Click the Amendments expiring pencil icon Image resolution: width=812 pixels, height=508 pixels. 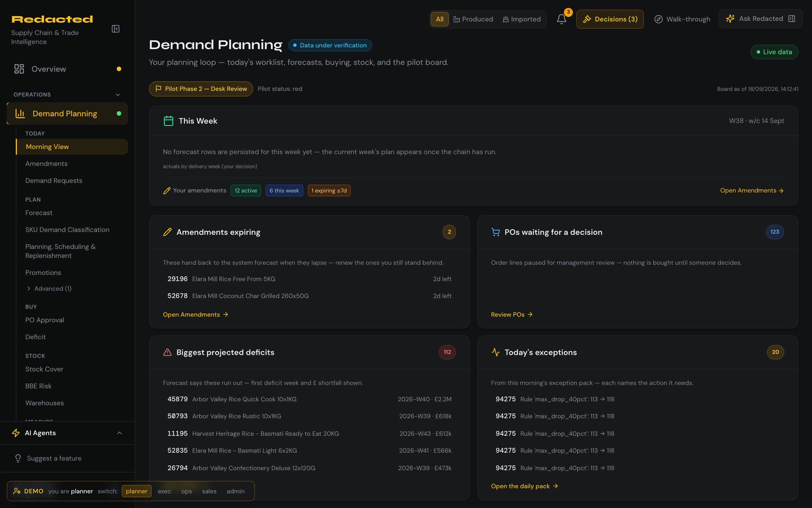click(167, 232)
